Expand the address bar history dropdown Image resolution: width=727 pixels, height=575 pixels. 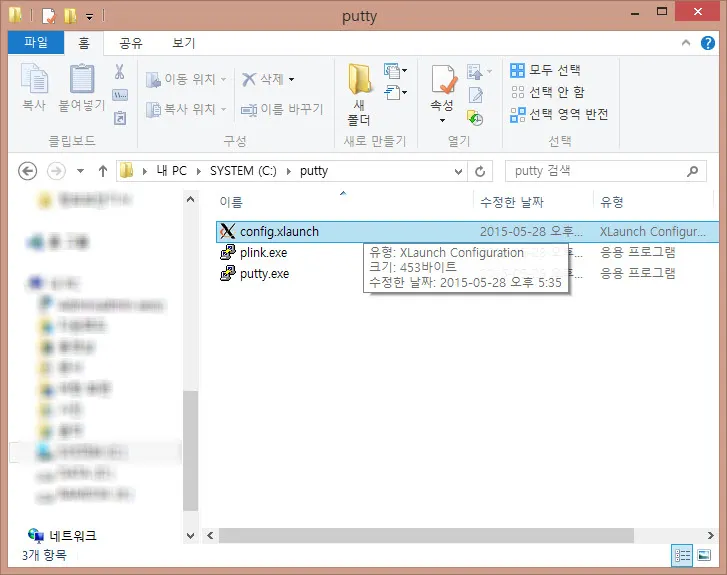[459, 172]
